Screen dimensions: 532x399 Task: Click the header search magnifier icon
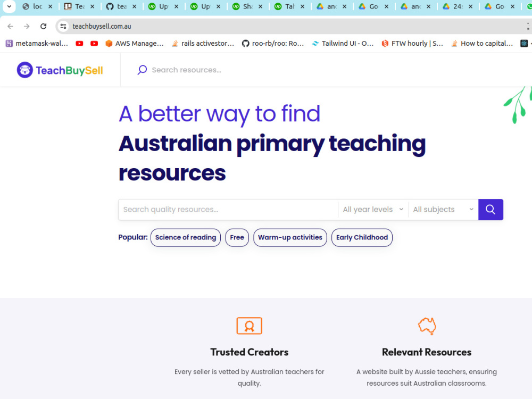pos(142,70)
